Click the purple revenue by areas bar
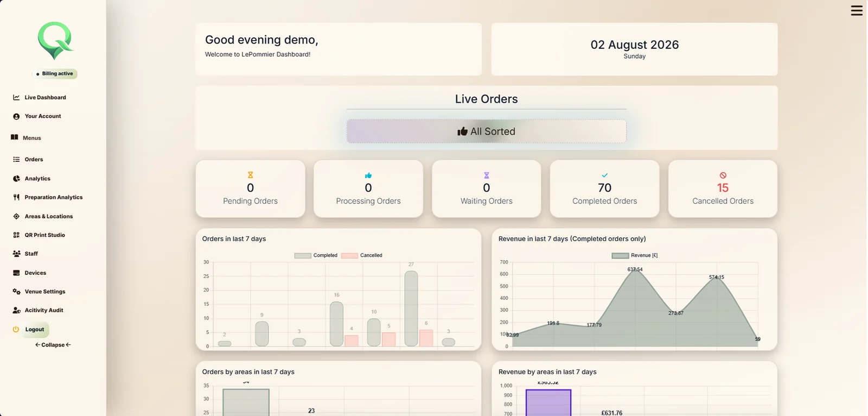The image size is (868, 416). point(548,402)
